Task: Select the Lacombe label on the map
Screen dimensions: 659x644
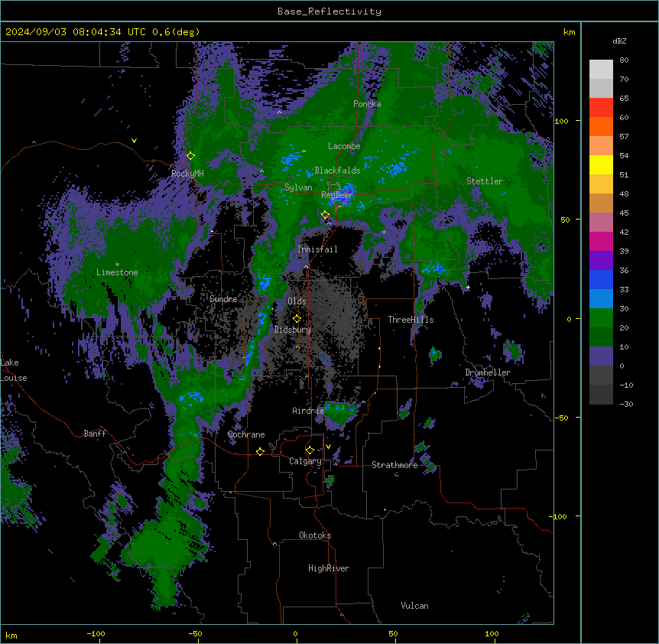Action: pyautogui.click(x=344, y=146)
